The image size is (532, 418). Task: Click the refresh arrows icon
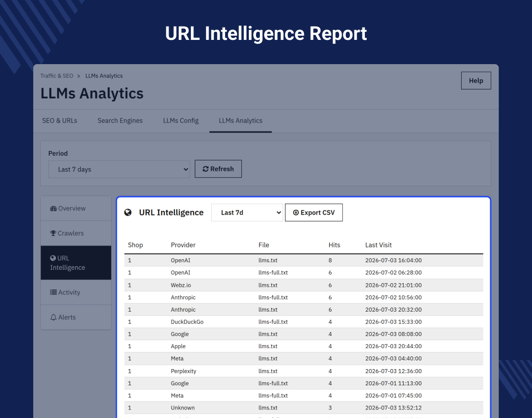click(205, 169)
